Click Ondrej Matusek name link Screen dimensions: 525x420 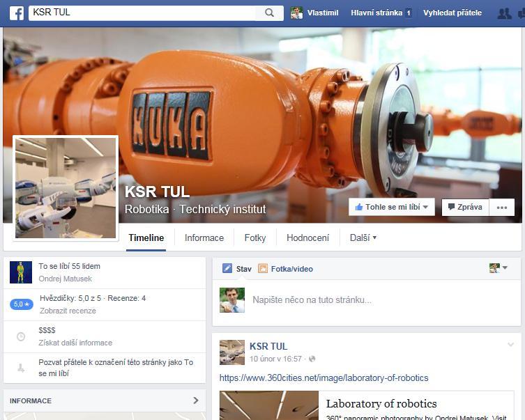pyautogui.click(x=66, y=279)
